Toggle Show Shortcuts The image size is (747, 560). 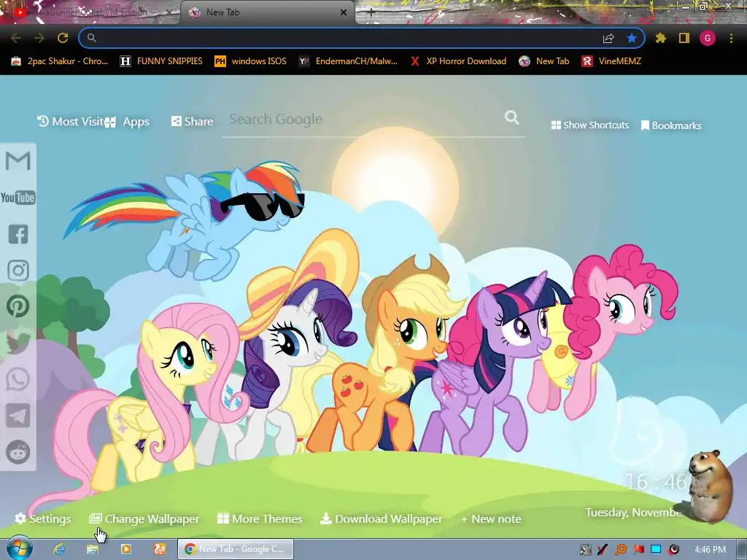pos(589,125)
